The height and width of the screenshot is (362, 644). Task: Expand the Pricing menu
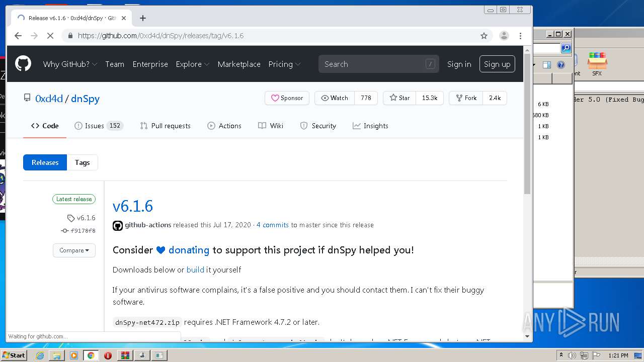point(284,64)
